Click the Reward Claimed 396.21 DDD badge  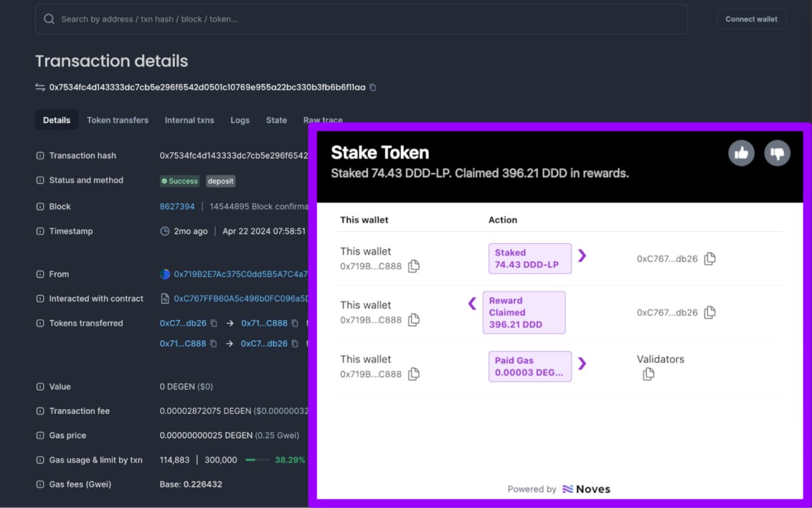(524, 312)
